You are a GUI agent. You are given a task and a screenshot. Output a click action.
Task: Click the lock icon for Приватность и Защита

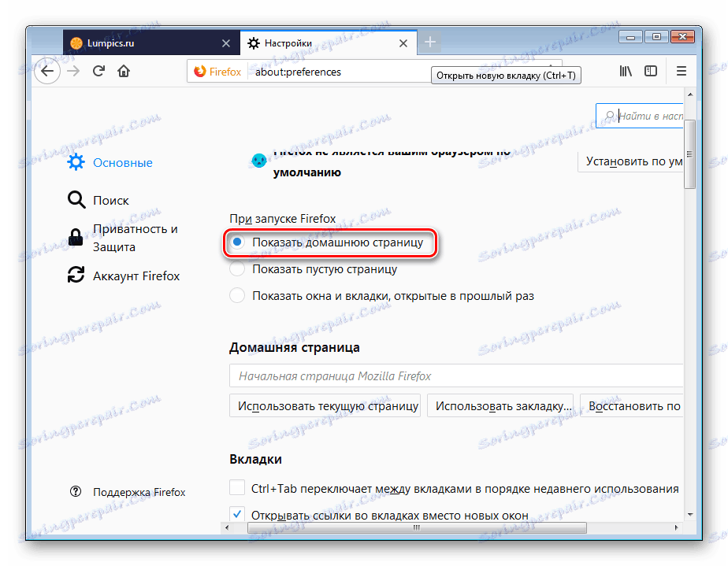76,237
